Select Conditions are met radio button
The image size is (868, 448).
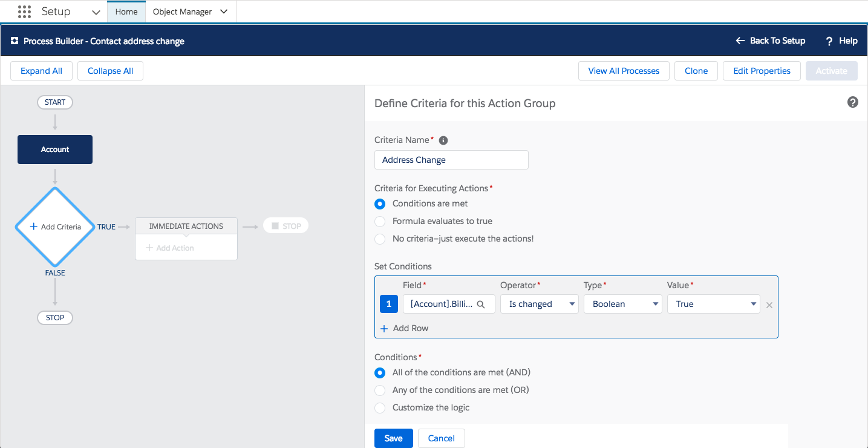pos(380,204)
